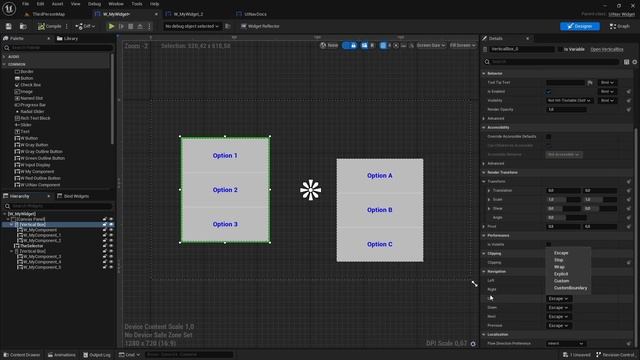Choose CustomBoundary in navigation rule list
The image size is (640, 360).
click(x=570, y=288)
